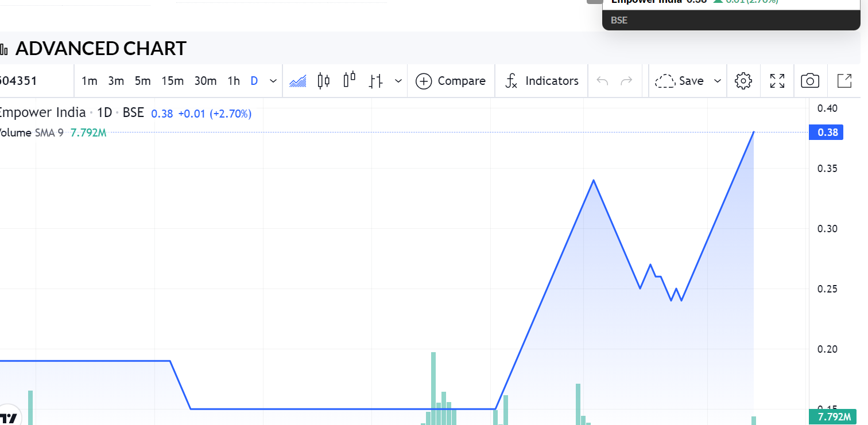Select the Bars chart style icon

click(x=375, y=81)
